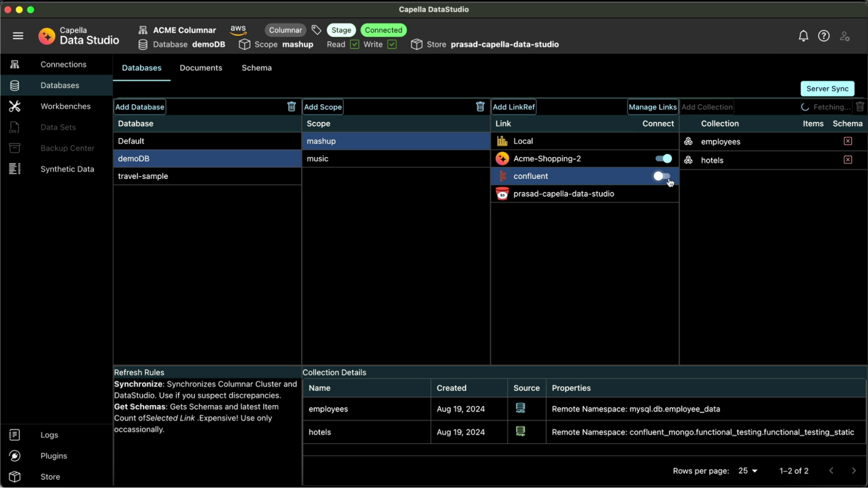Switch to the Documents tab

point(201,68)
